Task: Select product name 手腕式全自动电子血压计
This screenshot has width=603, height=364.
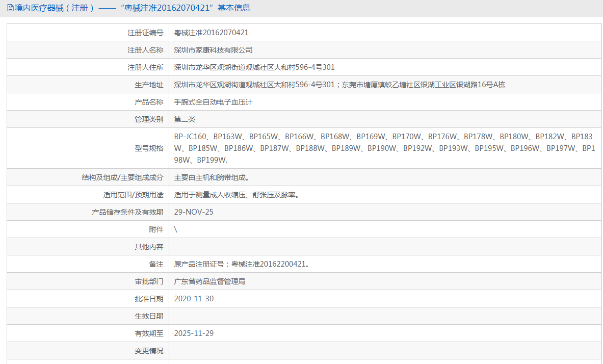Action: [x=213, y=102]
